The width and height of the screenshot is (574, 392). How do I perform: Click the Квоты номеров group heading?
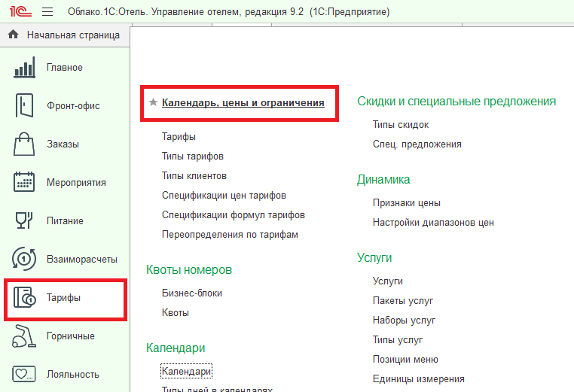(x=189, y=270)
